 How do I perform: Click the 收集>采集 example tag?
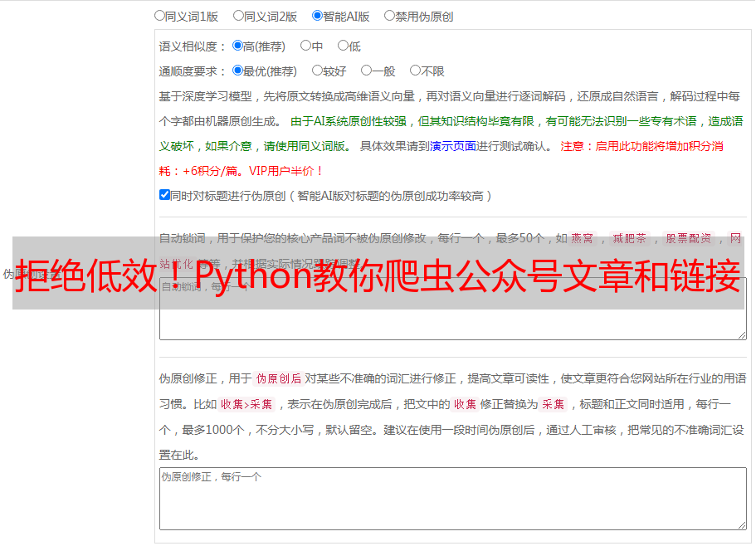point(246,404)
